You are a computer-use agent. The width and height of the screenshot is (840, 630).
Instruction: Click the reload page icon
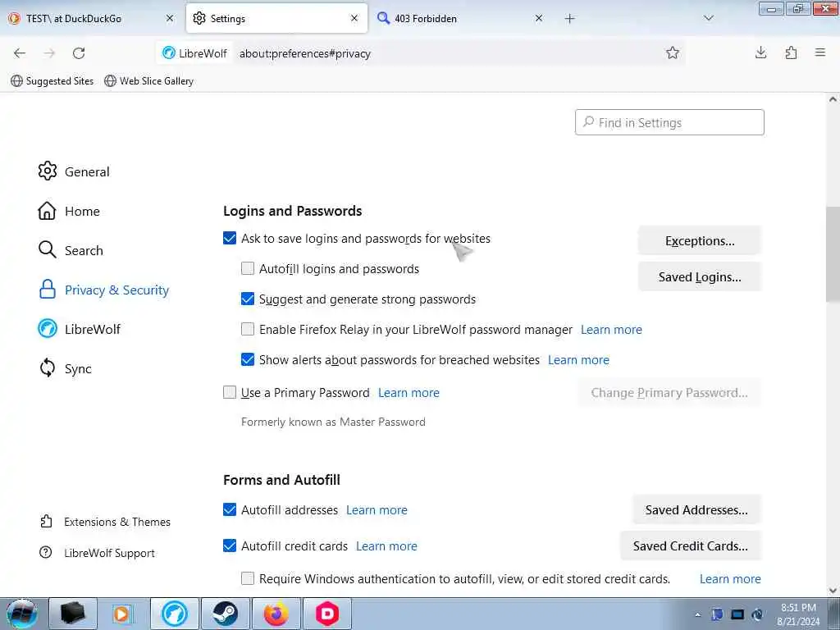tap(79, 53)
